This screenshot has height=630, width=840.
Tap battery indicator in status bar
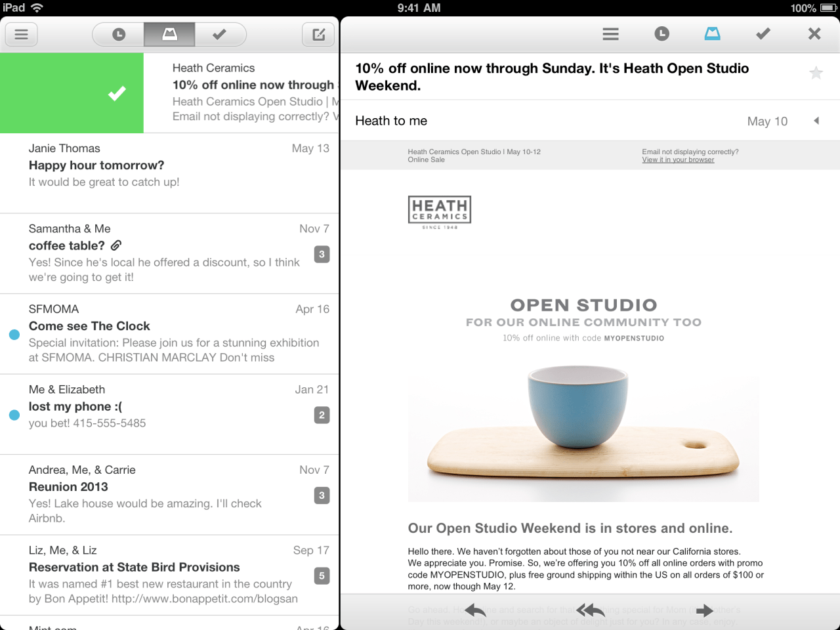click(828, 8)
